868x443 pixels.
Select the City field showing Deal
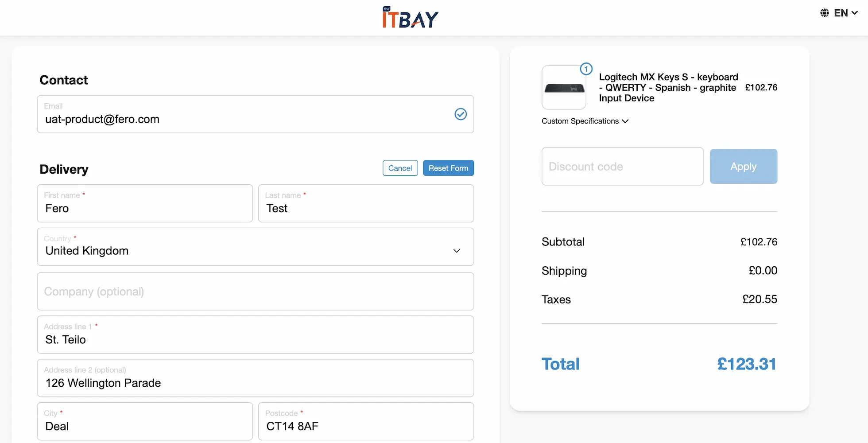pos(145,421)
